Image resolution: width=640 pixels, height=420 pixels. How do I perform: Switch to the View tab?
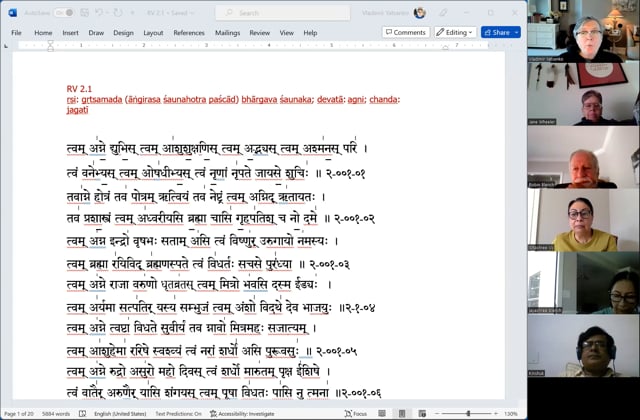(287, 33)
